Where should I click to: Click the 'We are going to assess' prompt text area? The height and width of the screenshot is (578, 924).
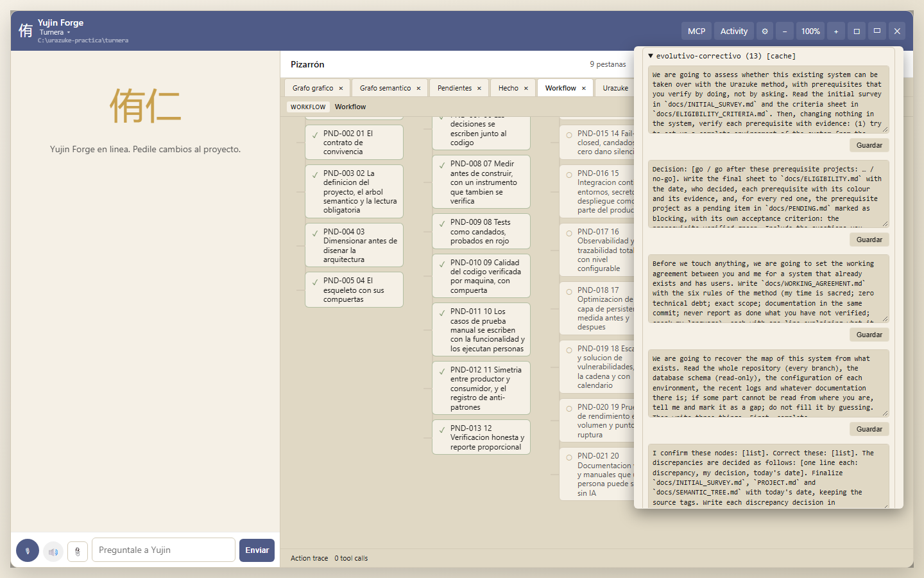point(769,100)
